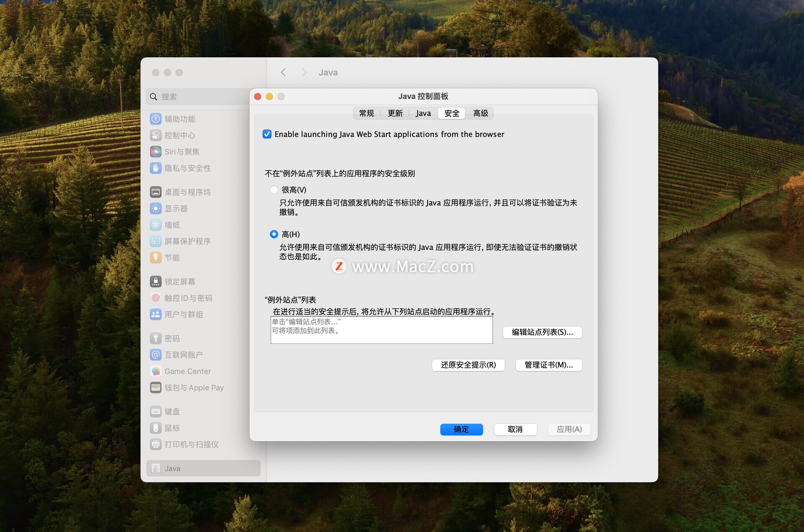The height and width of the screenshot is (532, 804).
Task: Open 钱包与Apple Pay wallet icon
Action: pyautogui.click(x=156, y=387)
